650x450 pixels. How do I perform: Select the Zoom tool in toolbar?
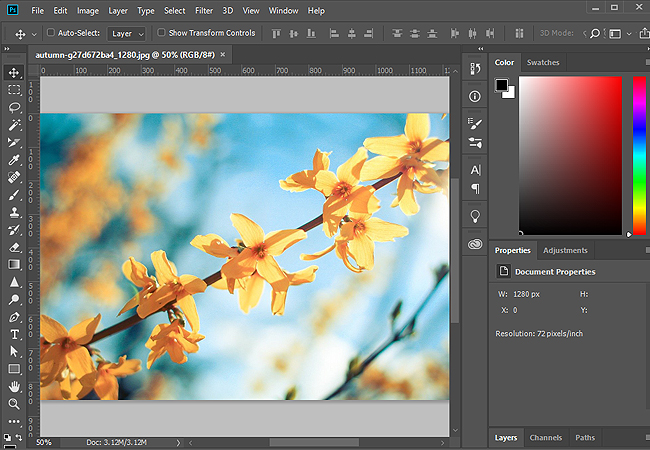14,404
